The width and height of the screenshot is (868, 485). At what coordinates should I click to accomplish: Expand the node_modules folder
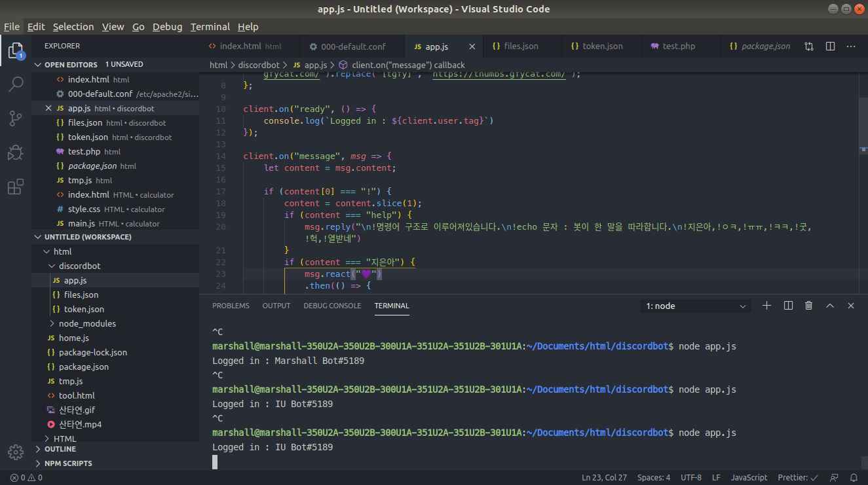87,323
